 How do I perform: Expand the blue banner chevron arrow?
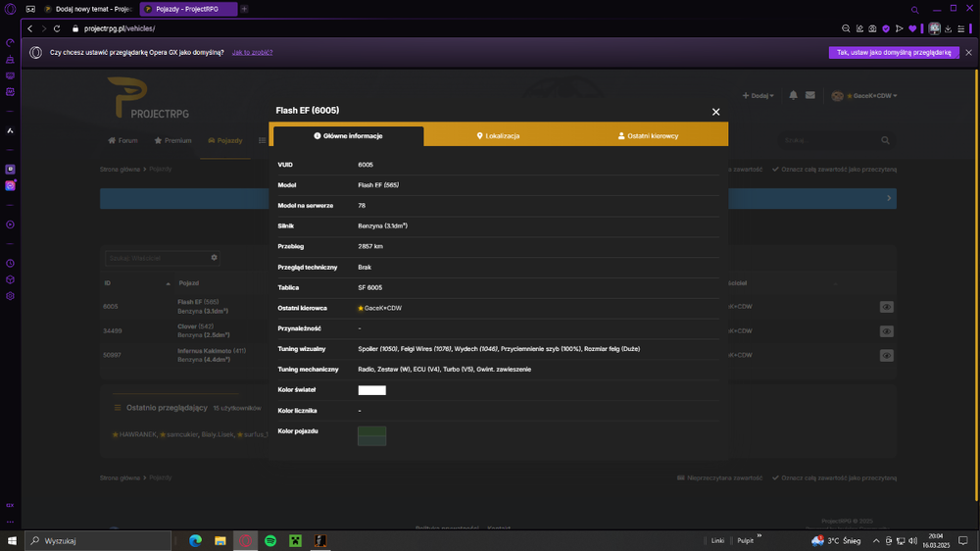[889, 198]
